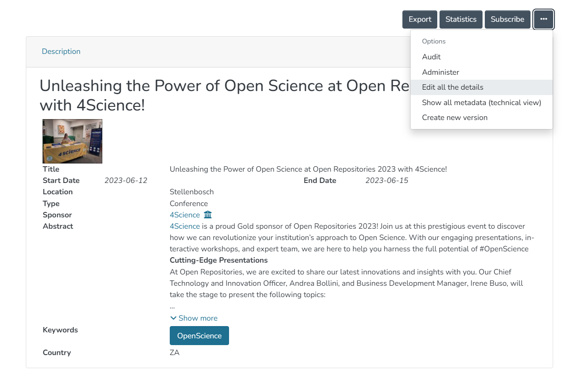
Task: Choose Create new version
Action: click(x=482, y=118)
